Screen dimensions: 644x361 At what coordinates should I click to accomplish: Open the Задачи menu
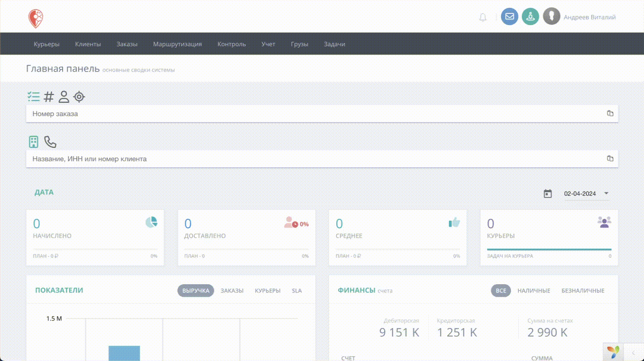click(335, 44)
